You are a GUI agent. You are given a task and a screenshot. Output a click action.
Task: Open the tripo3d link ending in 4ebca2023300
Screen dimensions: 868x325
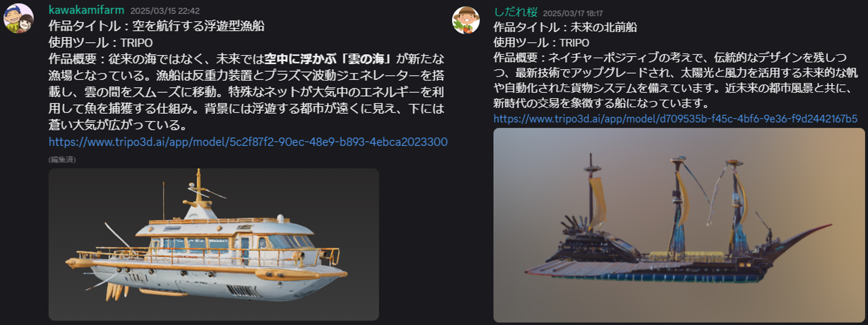pos(248,142)
